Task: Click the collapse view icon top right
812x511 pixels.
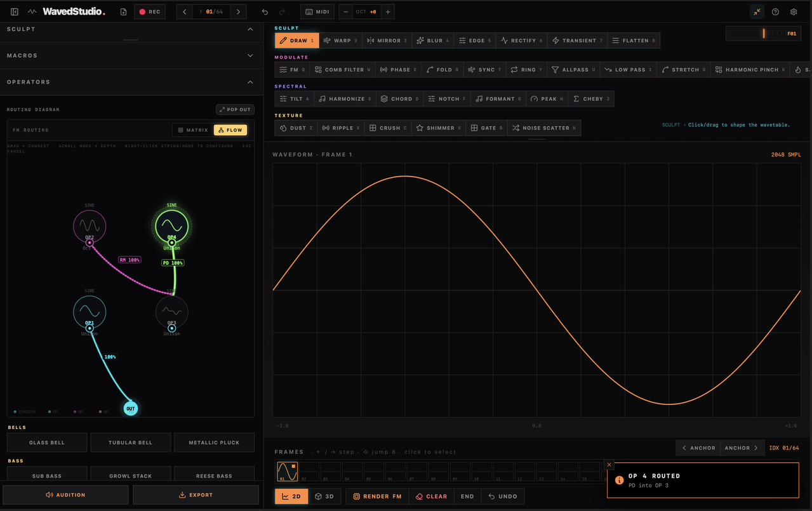Action: 757,11
